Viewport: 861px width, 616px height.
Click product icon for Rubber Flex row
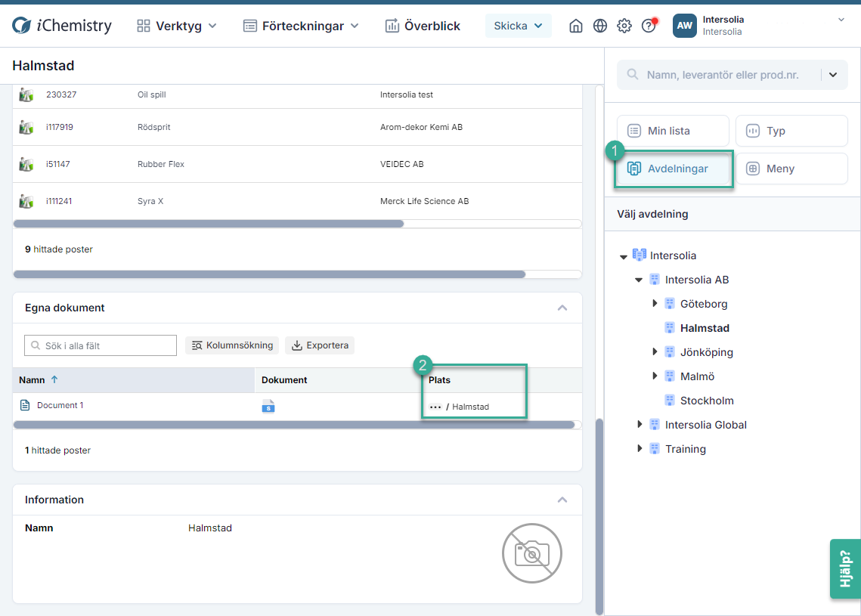tap(26, 164)
